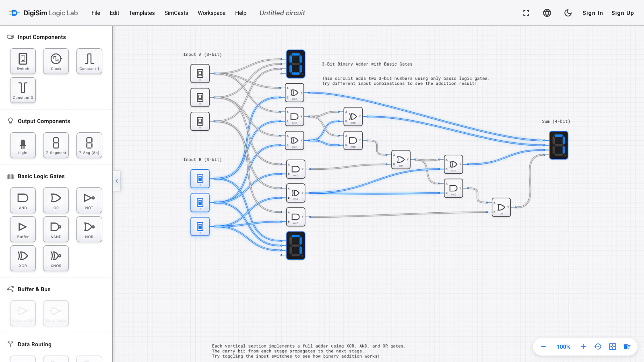
Task: Open the language globe icon
Action: pyautogui.click(x=547, y=13)
